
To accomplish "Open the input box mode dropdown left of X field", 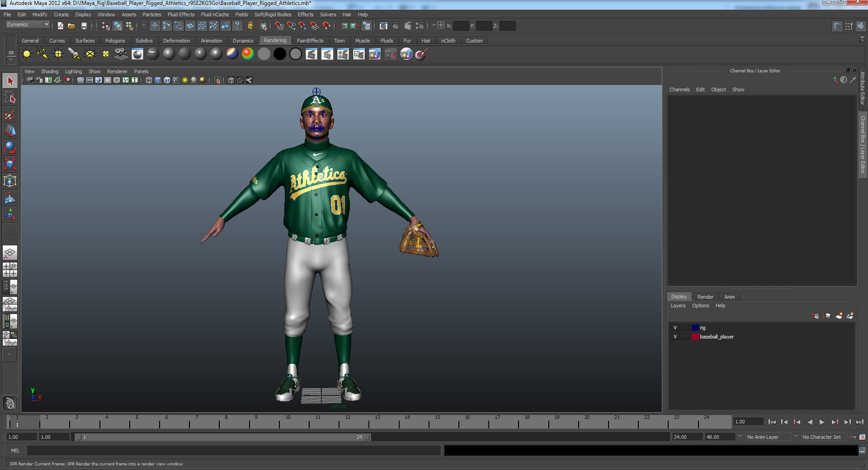I will (434, 26).
